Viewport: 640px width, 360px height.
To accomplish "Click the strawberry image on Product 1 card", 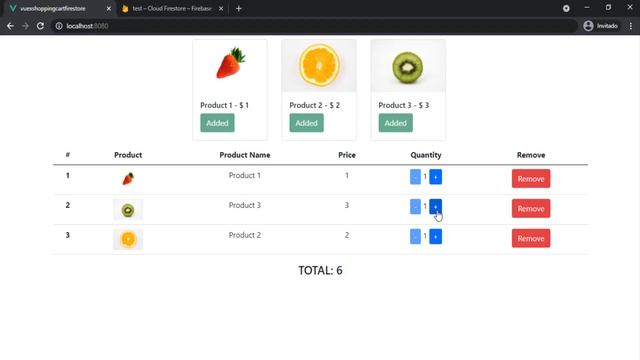I will 230,64.
